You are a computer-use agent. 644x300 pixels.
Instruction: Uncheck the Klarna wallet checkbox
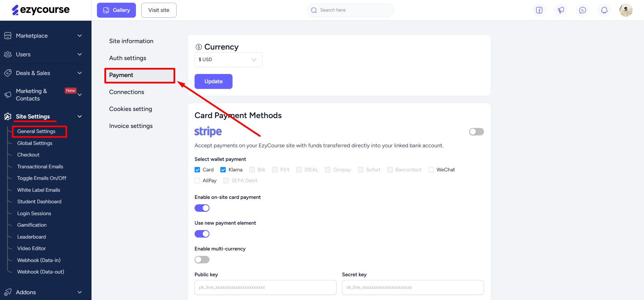(223, 170)
